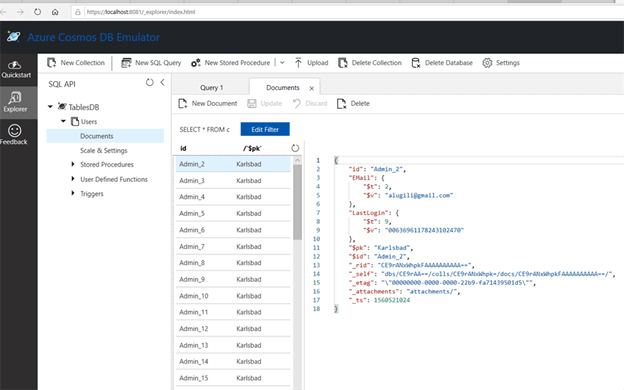Screen dimensions: 624x390
Task: Click New Stored Procedure toolbar button
Action: 230,63
